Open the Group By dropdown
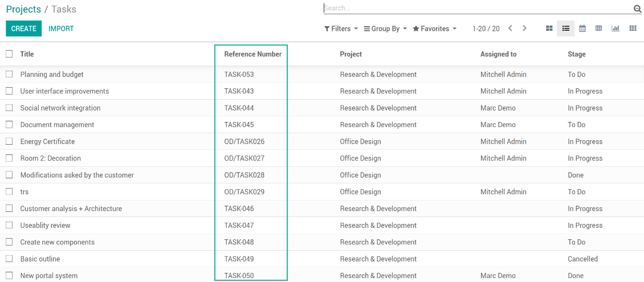This screenshot has width=644, height=282. tap(385, 28)
